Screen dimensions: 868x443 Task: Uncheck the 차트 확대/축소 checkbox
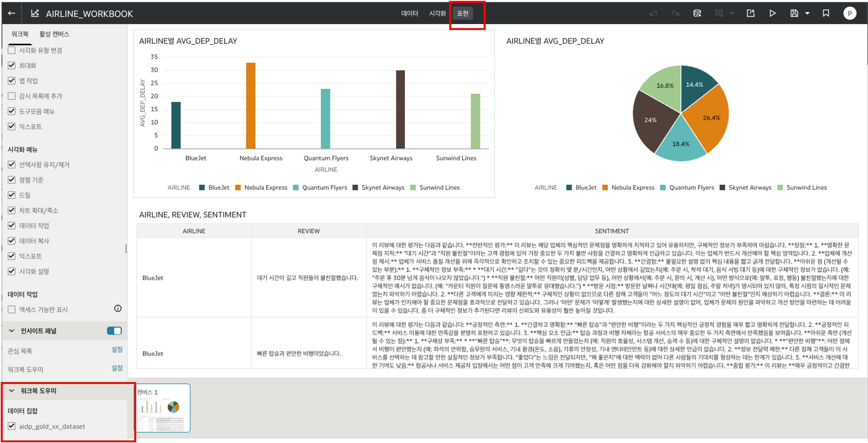12,211
